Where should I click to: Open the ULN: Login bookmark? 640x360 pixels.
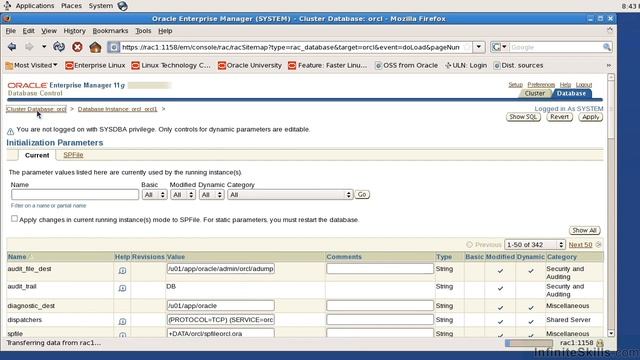[466, 65]
